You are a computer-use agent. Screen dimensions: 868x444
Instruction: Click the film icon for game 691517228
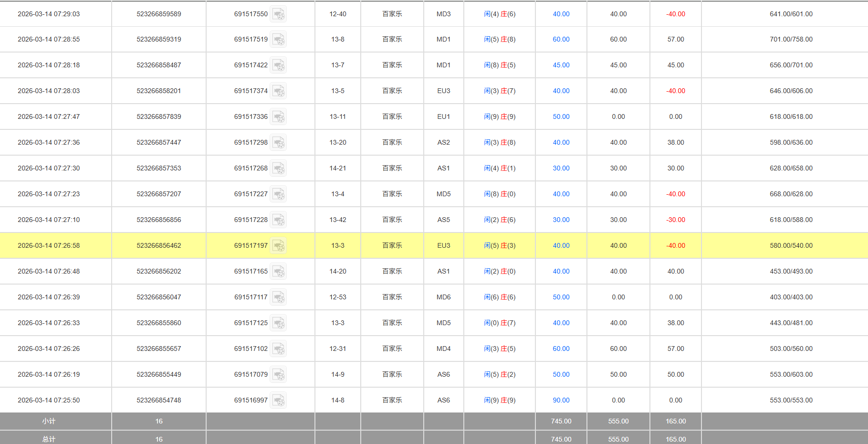pos(279,220)
